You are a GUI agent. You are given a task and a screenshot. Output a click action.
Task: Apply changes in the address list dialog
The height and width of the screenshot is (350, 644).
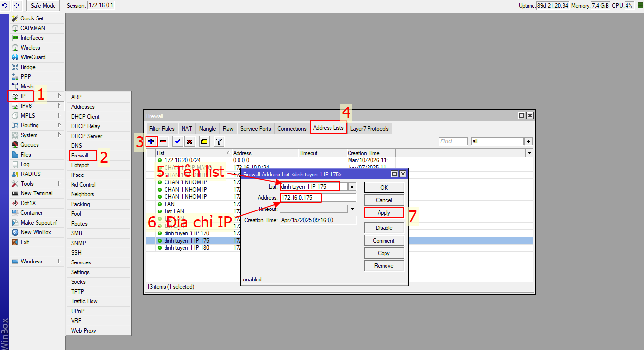[384, 212]
